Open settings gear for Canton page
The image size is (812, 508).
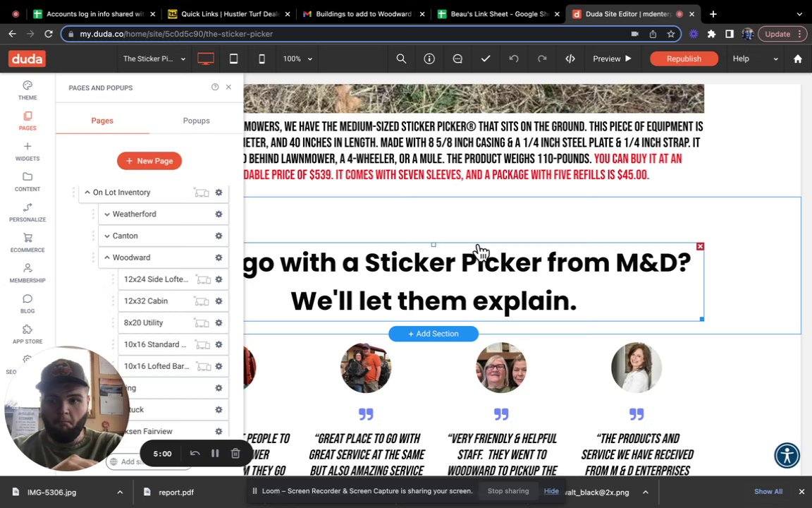(x=219, y=236)
